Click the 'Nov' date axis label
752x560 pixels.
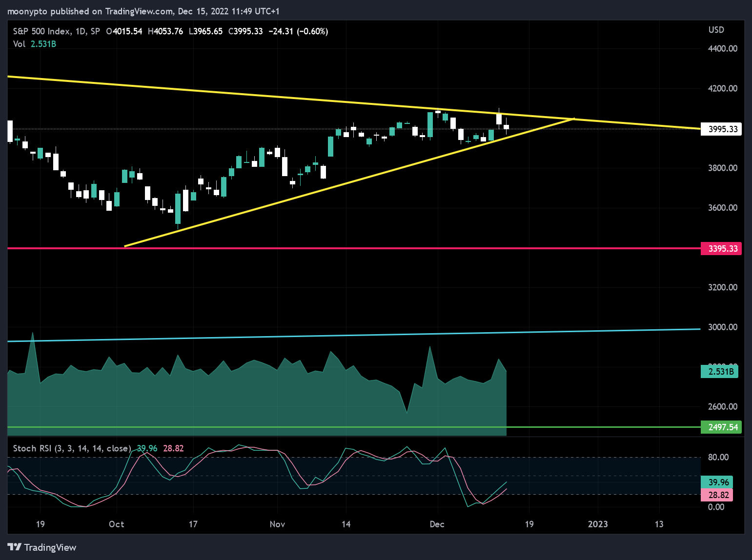tap(277, 524)
